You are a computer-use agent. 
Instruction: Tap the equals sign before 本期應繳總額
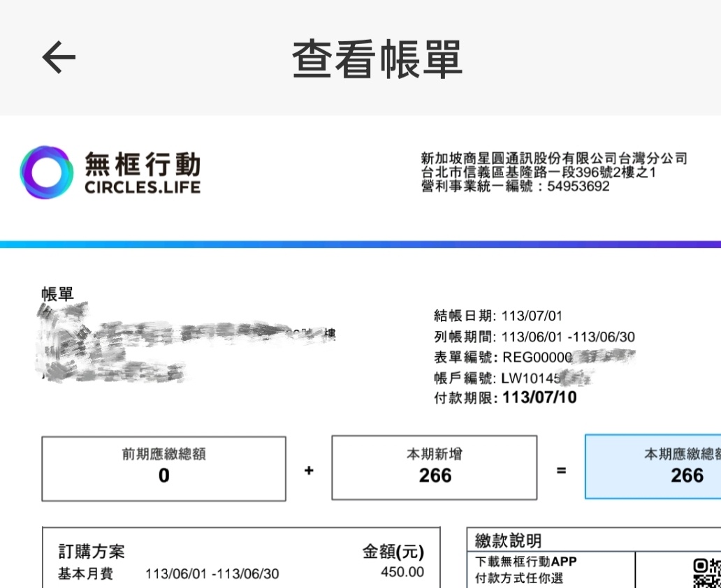[561, 471]
